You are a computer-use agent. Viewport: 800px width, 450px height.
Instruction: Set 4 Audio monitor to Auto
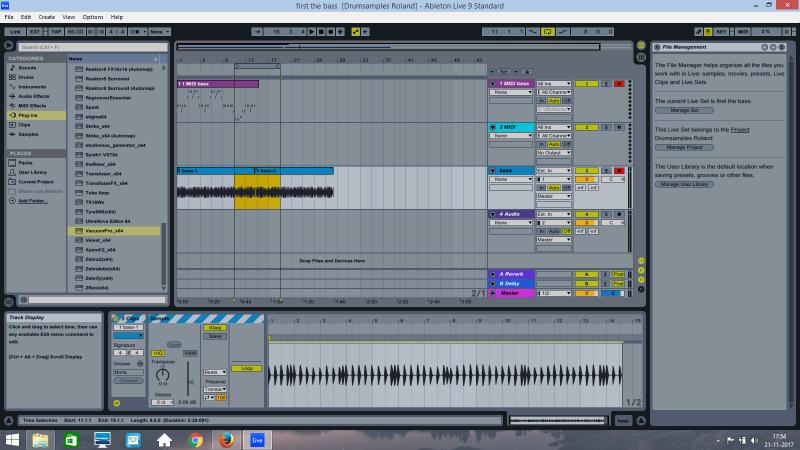tap(554, 232)
